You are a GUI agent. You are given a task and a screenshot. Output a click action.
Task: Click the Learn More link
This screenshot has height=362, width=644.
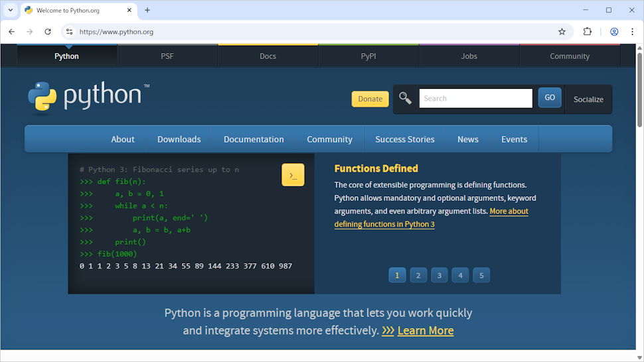426,330
